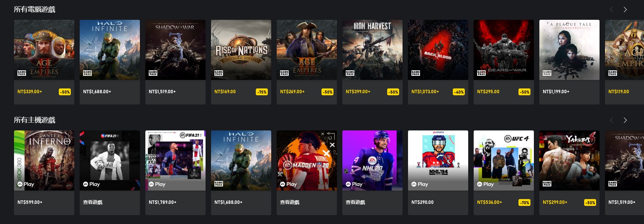Click EA Play badge on Dante's Inferno
Screen dimensions: 644x224
tap(26, 184)
